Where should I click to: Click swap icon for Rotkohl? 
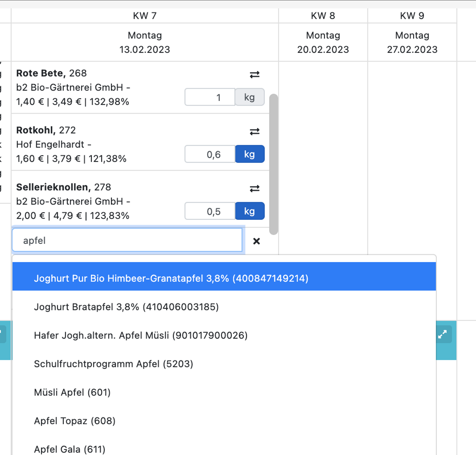tap(254, 131)
